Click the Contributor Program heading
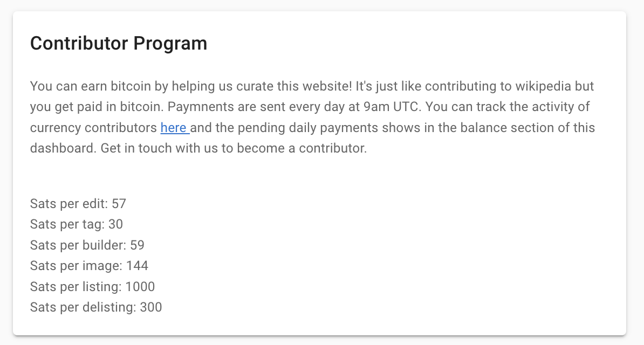This screenshot has height=345, width=644. click(x=119, y=44)
